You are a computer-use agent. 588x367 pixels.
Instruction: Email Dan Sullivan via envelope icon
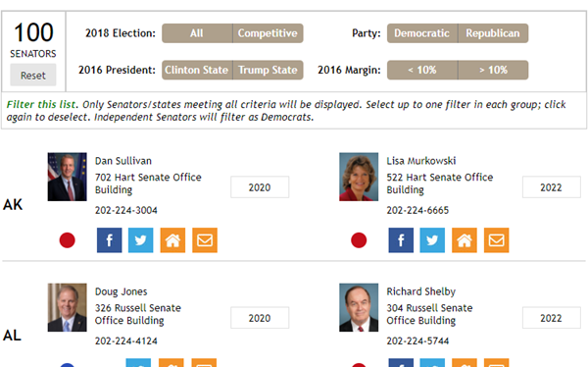point(205,240)
